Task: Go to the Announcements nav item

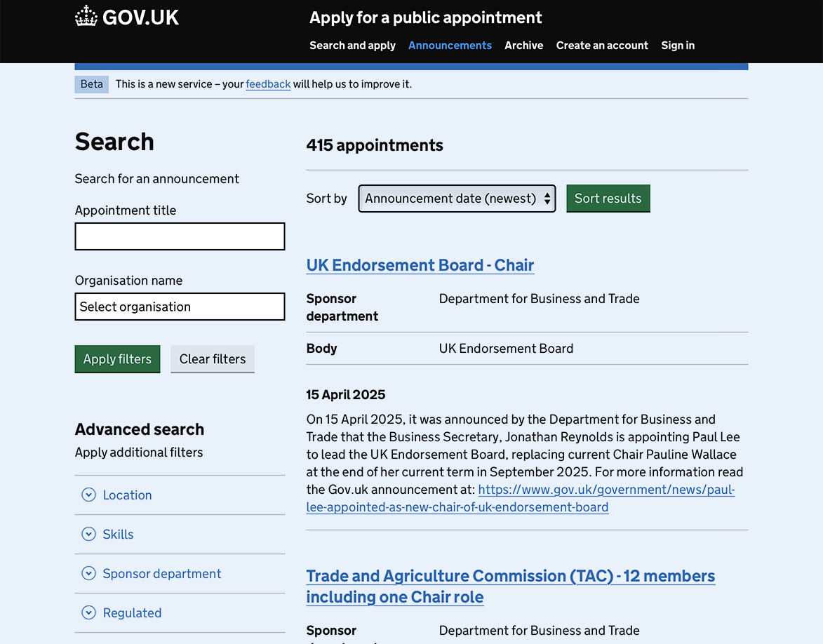Action: pyautogui.click(x=450, y=46)
